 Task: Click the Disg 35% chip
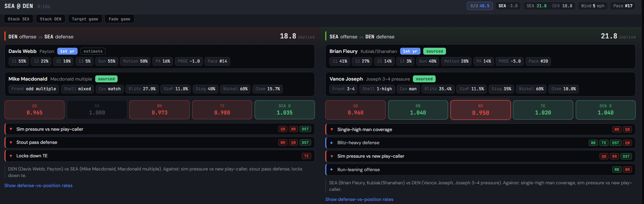click(x=502, y=89)
